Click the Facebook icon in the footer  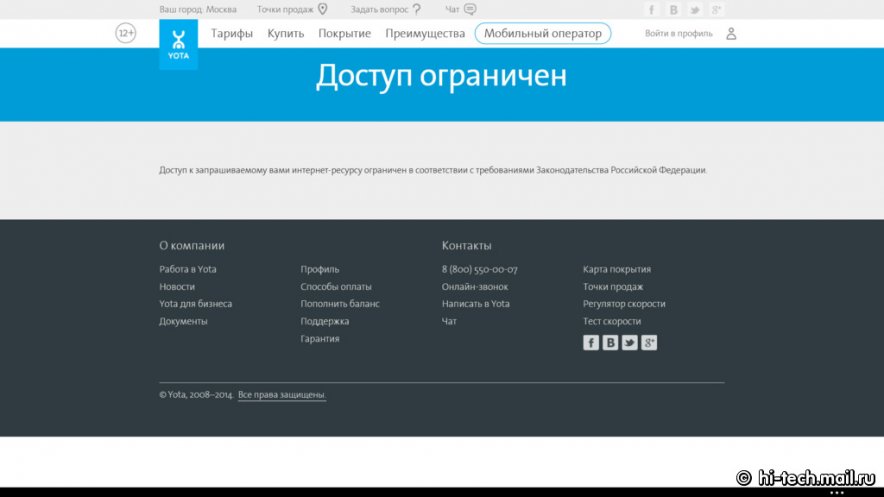pos(591,343)
